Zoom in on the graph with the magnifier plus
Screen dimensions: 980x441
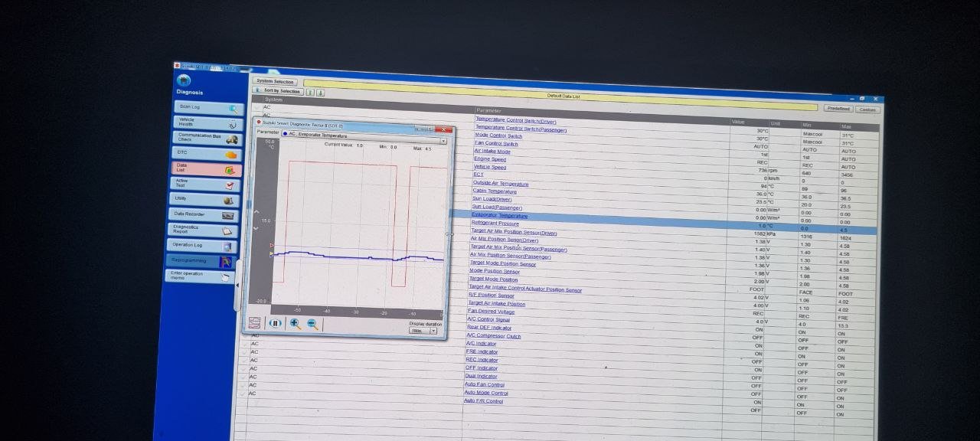tap(296, 324)
